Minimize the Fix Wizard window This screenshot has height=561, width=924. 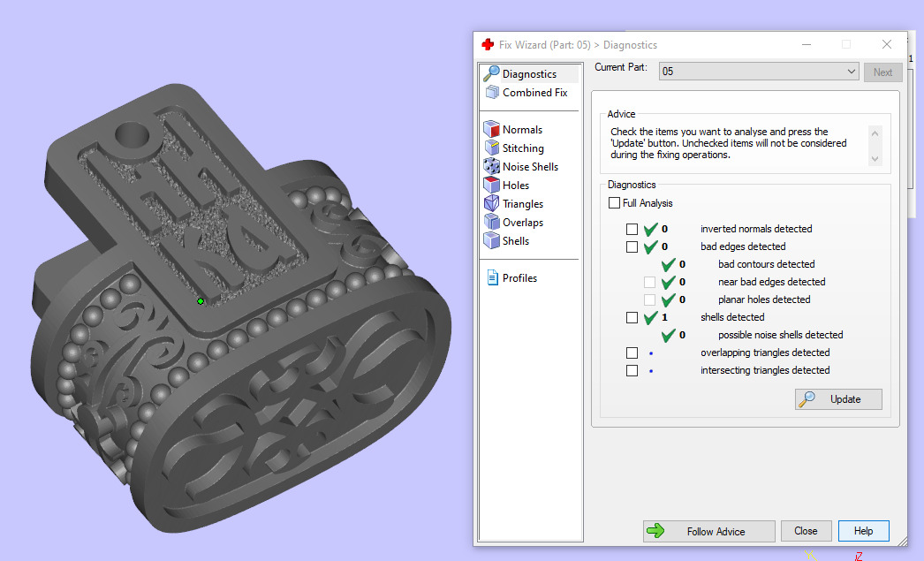point(807,44)
